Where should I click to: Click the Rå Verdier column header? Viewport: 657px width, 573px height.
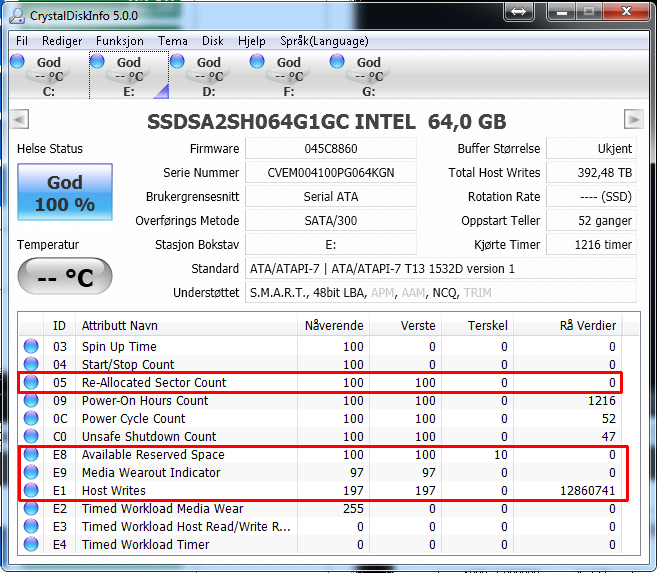click(x=568, y=325)
